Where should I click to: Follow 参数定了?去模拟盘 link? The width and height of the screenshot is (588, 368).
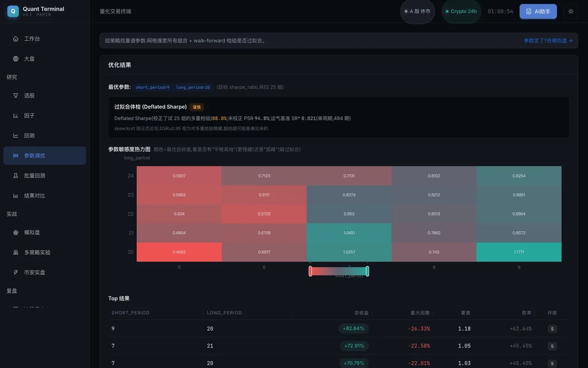(548, 41)
